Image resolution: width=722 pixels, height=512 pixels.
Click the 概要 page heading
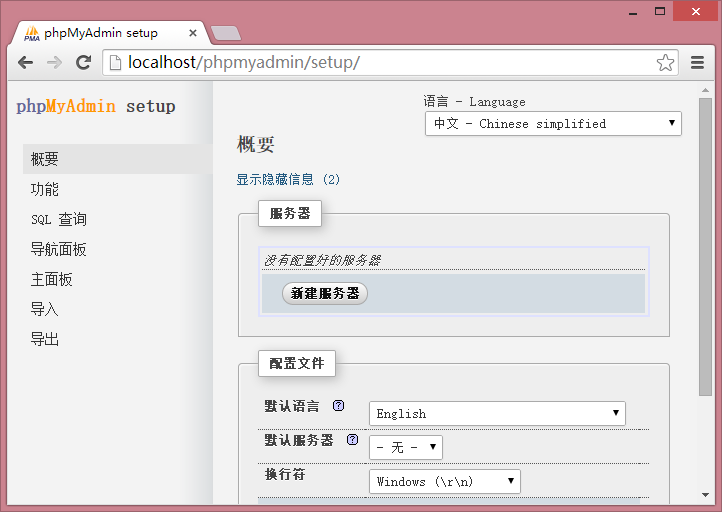tap(256, 144)
